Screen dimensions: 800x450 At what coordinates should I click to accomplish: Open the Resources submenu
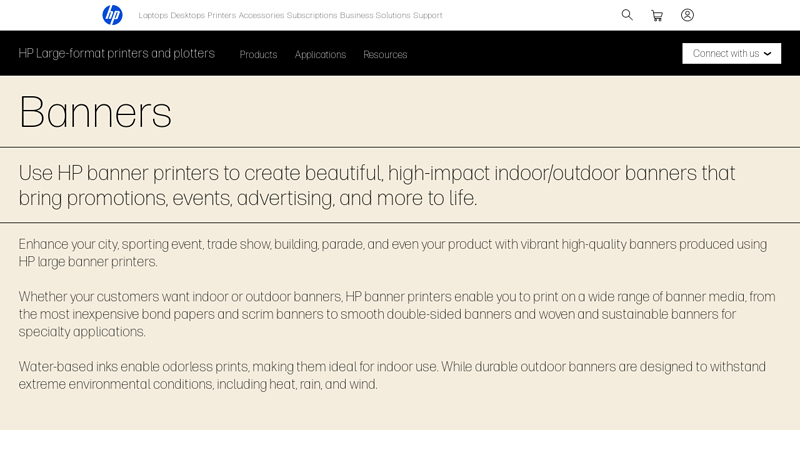pos(385,55)
